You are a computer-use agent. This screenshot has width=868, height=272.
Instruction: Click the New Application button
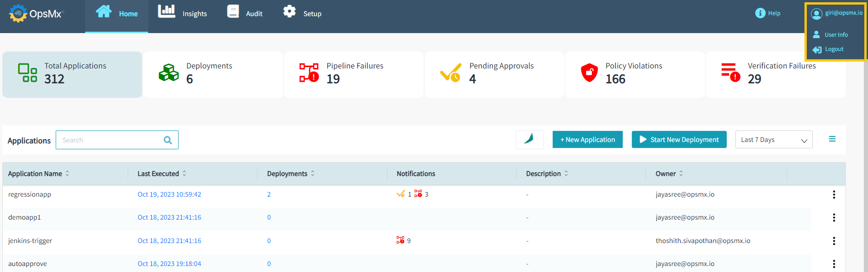(x=587, y=140)
